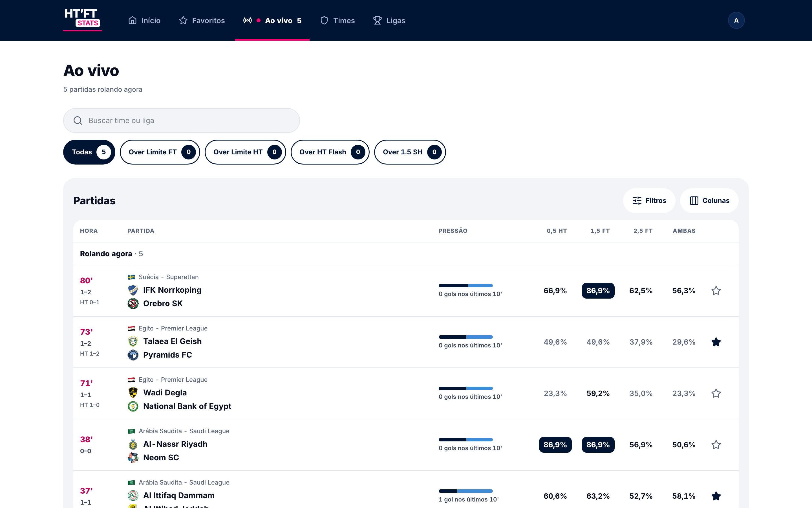Go to the Início tab
Screen dimensions: 812x508
[144, 21]
